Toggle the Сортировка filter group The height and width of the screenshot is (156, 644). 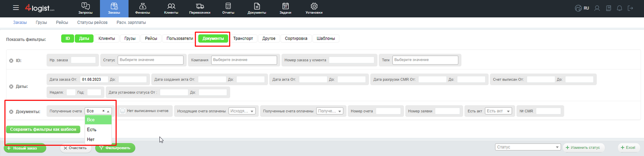[296, 38]
